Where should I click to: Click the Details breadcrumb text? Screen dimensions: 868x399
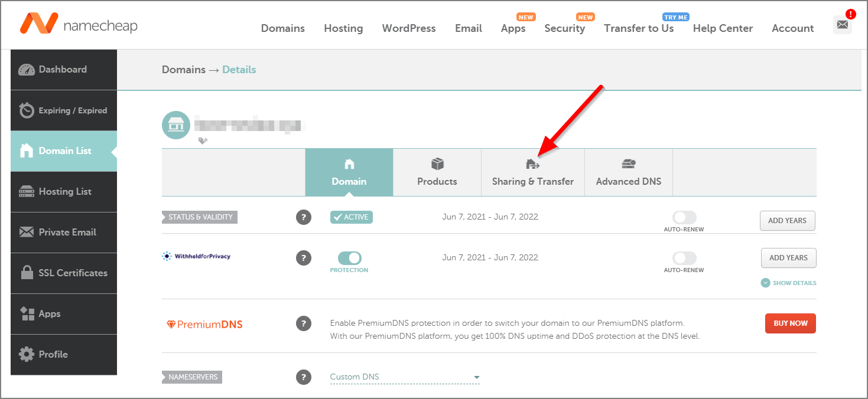tap(239, 70)
